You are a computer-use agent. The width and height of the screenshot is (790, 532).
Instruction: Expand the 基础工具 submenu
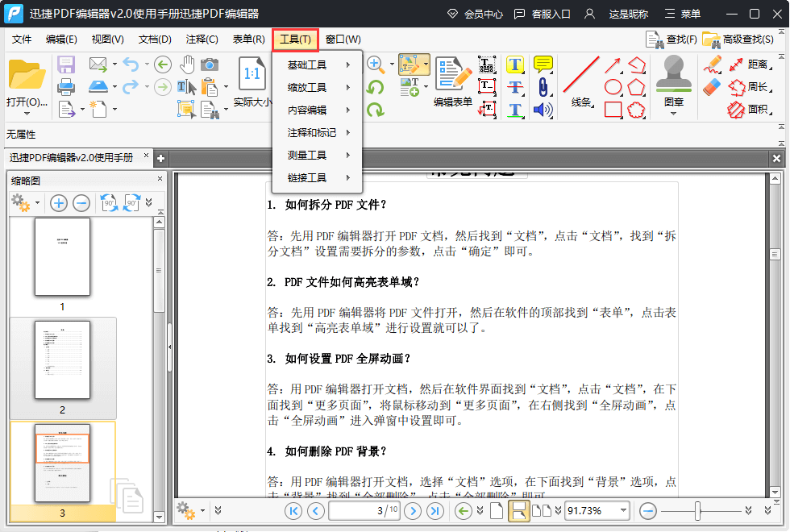tap(318, 64)
